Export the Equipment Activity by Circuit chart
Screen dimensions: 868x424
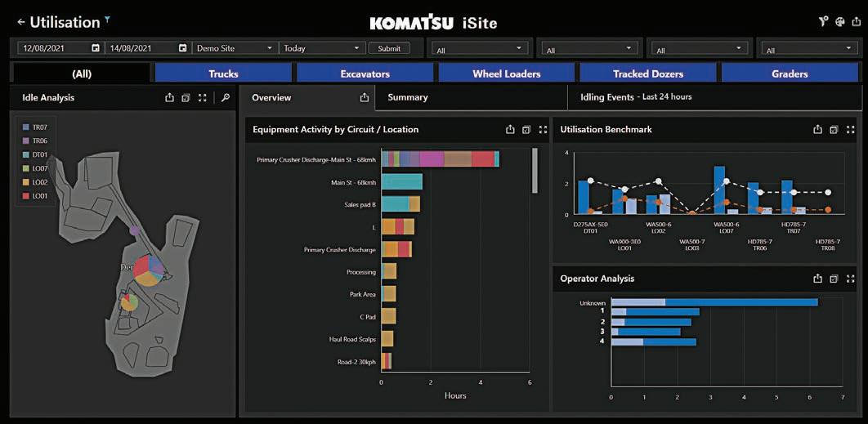[x=510, y=130]
